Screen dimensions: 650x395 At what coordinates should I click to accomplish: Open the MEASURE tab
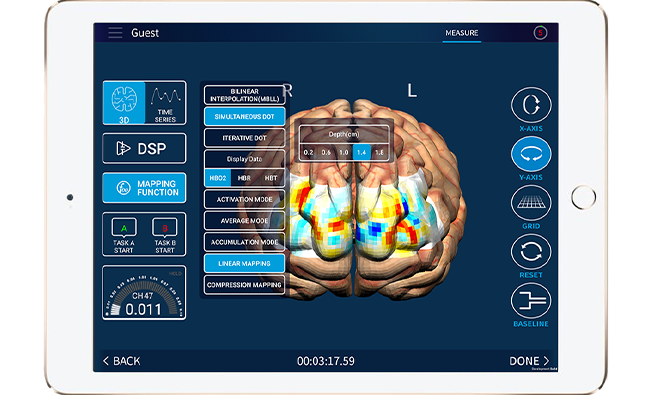(x=462, y=33)
